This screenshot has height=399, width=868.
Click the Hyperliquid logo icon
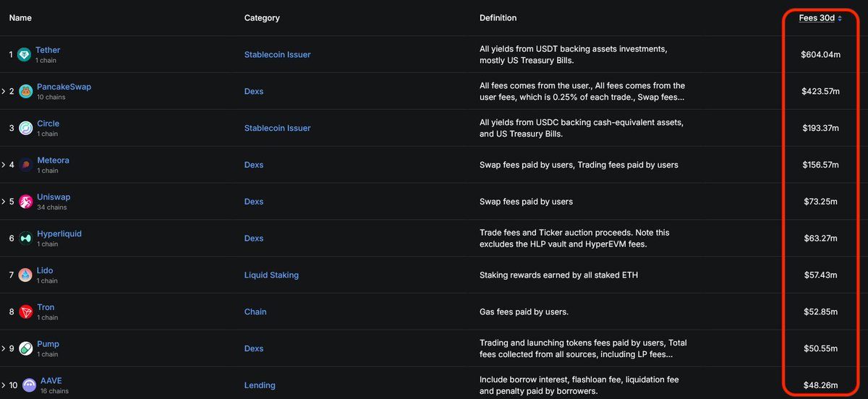pos(25,239)
